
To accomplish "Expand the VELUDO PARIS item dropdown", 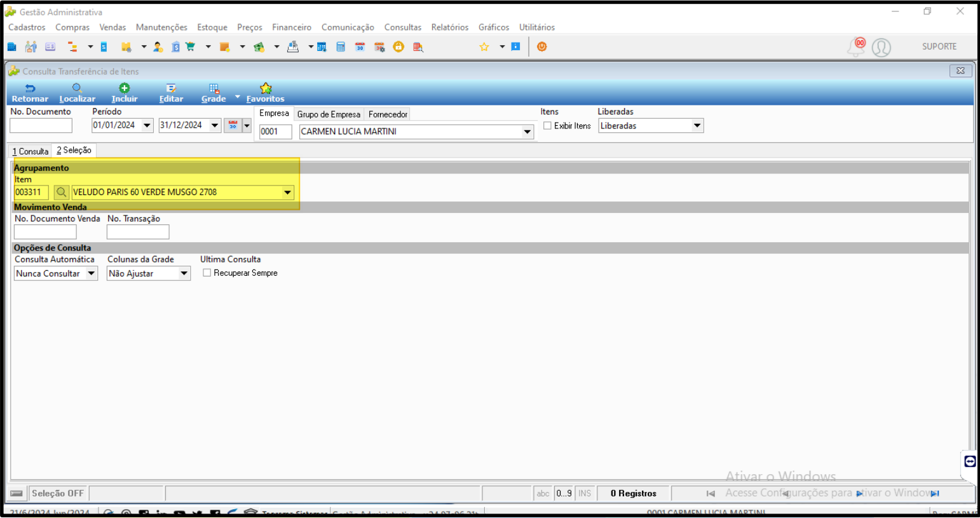I will coord(288,192).
